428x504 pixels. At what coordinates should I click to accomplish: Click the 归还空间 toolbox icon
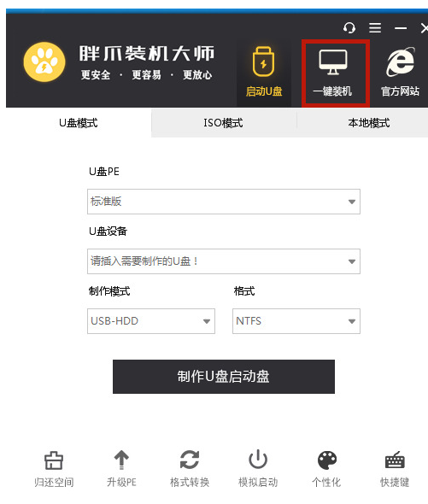pyautogui.click(x=54, y=460)
